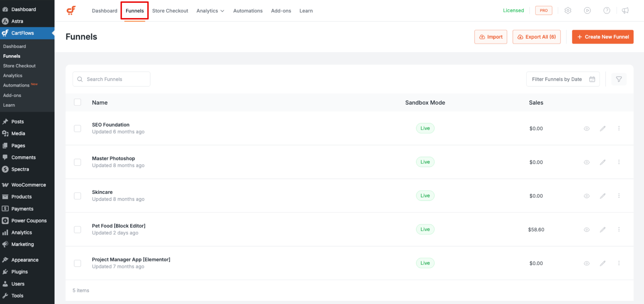
Task: Open the Skincare funnel name link
Action: [x=102, y=192]
